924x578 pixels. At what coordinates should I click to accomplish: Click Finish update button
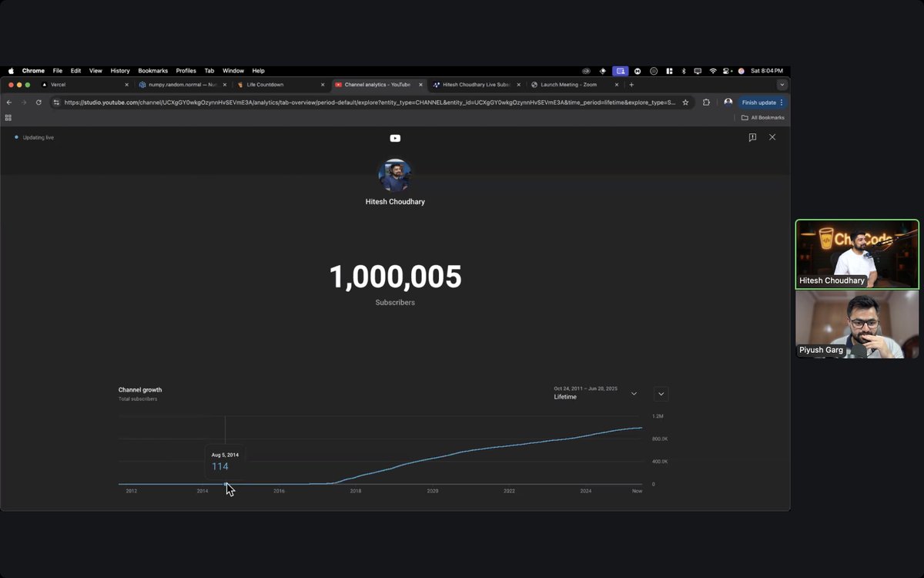click(x=762, y=102)
